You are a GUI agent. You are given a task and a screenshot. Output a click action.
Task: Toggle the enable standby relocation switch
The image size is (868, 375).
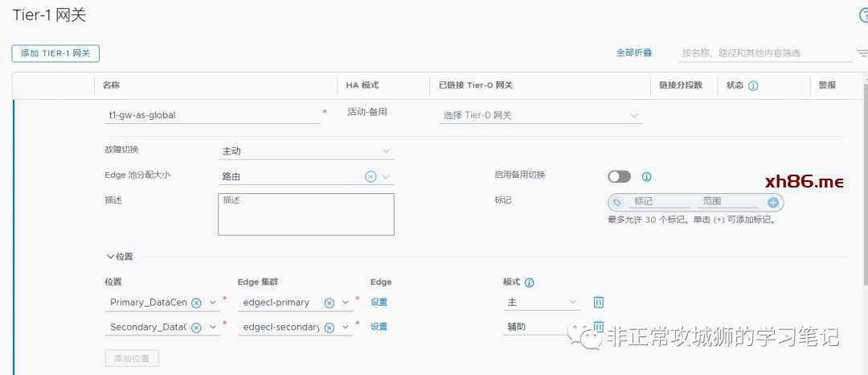click(x=620, y=176)
